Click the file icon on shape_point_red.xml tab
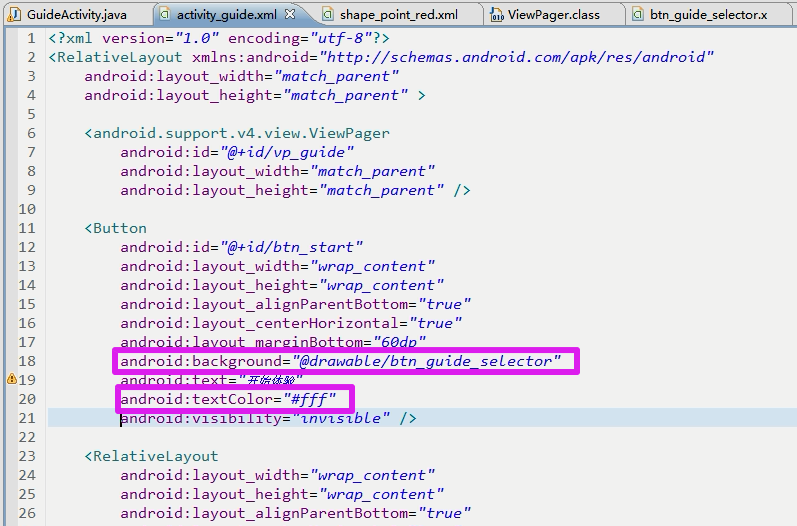 327,15
